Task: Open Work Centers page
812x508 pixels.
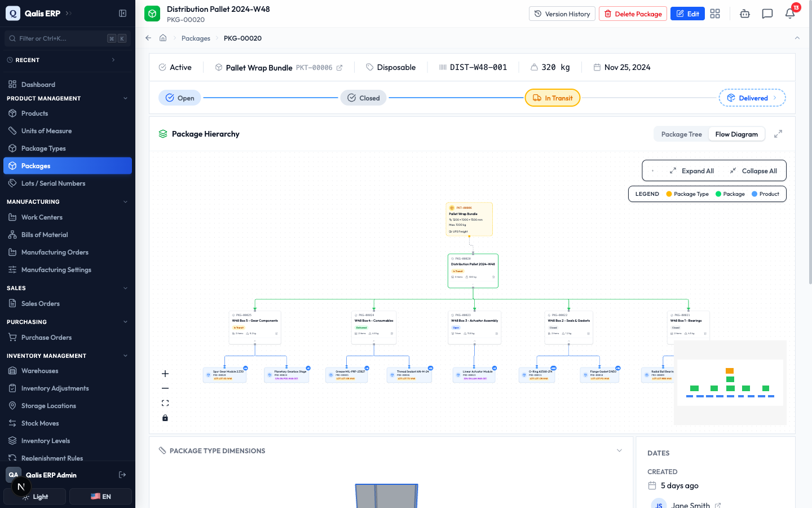Action: [68, 217]
